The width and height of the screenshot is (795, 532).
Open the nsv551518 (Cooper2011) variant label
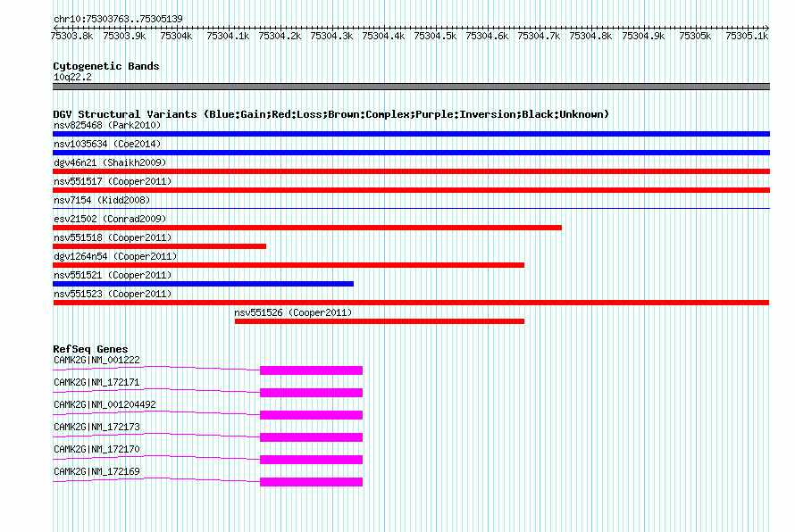(113, 237)
